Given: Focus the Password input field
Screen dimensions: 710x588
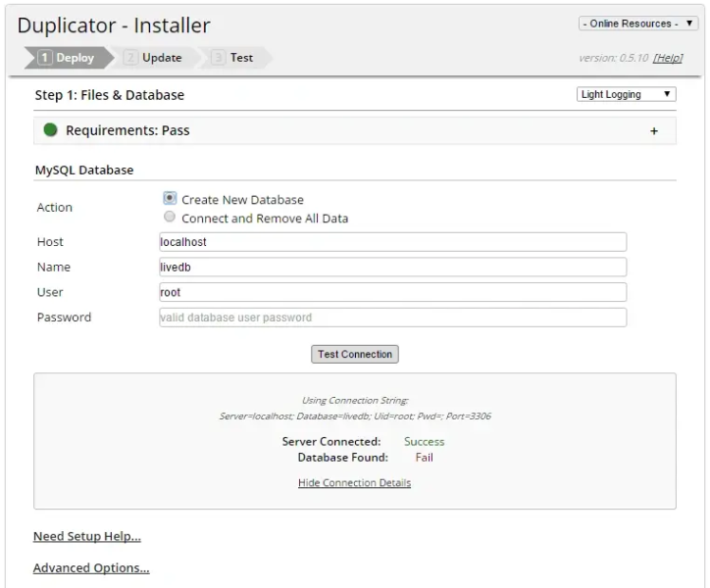Looking at the screenshot, I should 392,318.
